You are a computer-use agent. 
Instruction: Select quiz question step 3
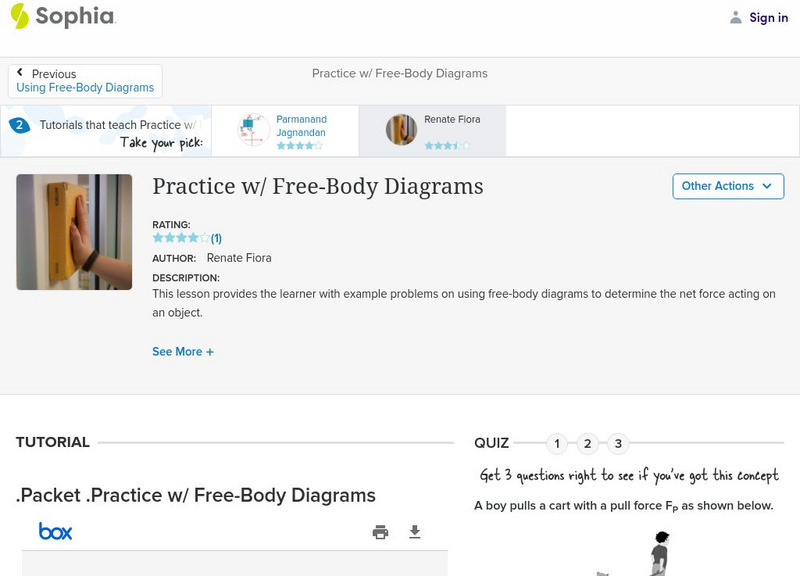coord(620,443)
